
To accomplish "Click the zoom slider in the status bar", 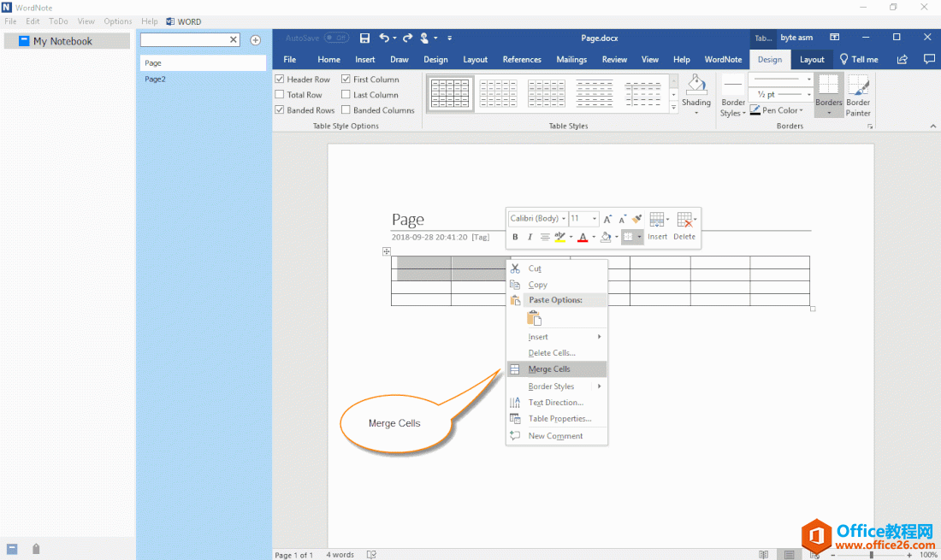I will (871, 555).
